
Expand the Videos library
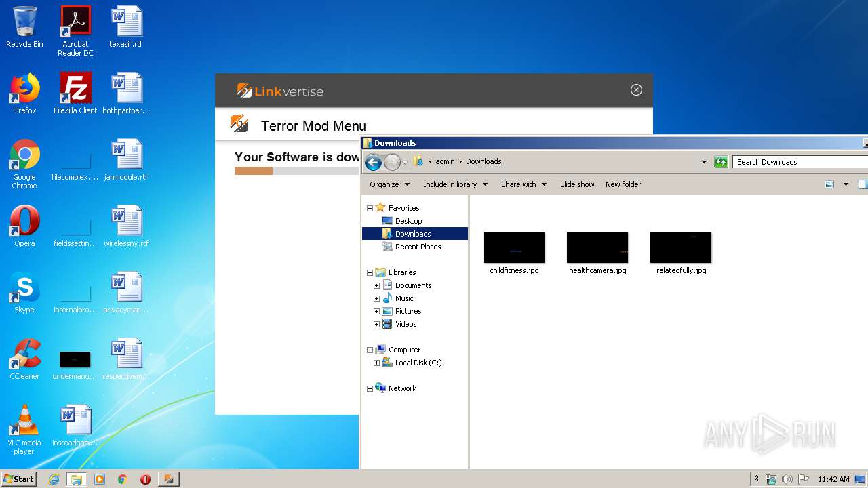pos(376,324)
